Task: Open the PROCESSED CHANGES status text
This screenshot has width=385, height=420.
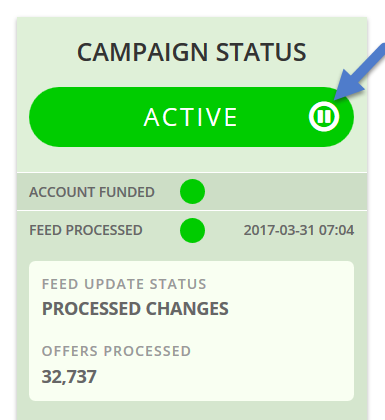Action: tap(135, 309)
